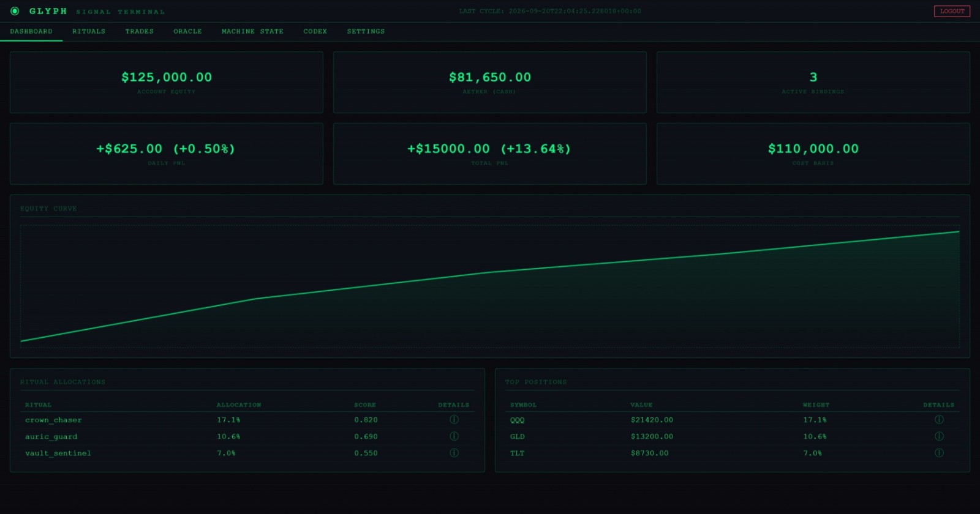Viewport: 980px width, 514px height.
Task: Click the vault_sentinel ritual name
Action: pyautogui.click(x=58, y=453)
